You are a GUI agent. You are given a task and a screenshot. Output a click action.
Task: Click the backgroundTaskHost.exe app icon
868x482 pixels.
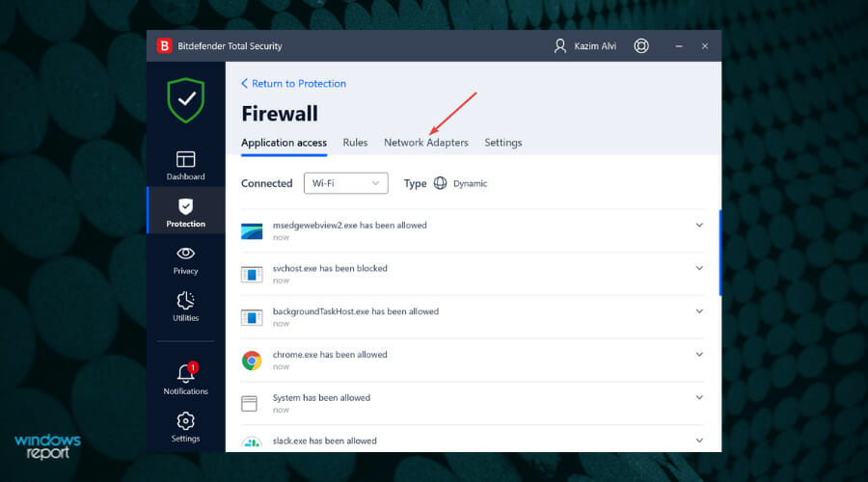(252, 318)
